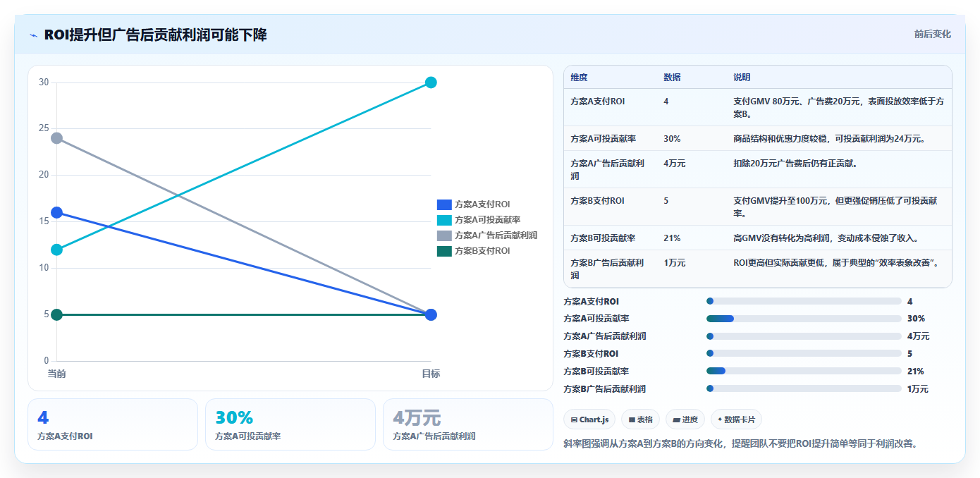Screen dimensions: 980x478
Task: Click the 说明 column header
Action: coord(742,78)
